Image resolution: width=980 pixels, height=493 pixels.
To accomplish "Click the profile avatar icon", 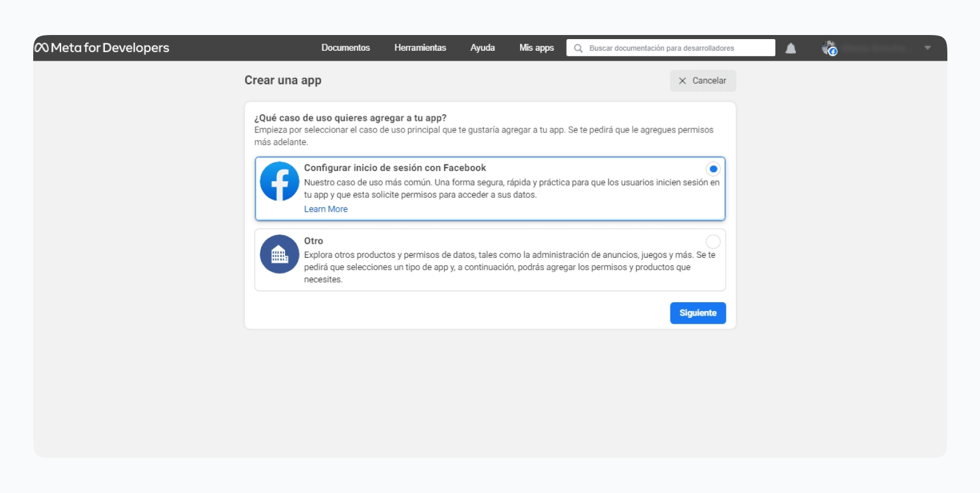I will [829, 48].
